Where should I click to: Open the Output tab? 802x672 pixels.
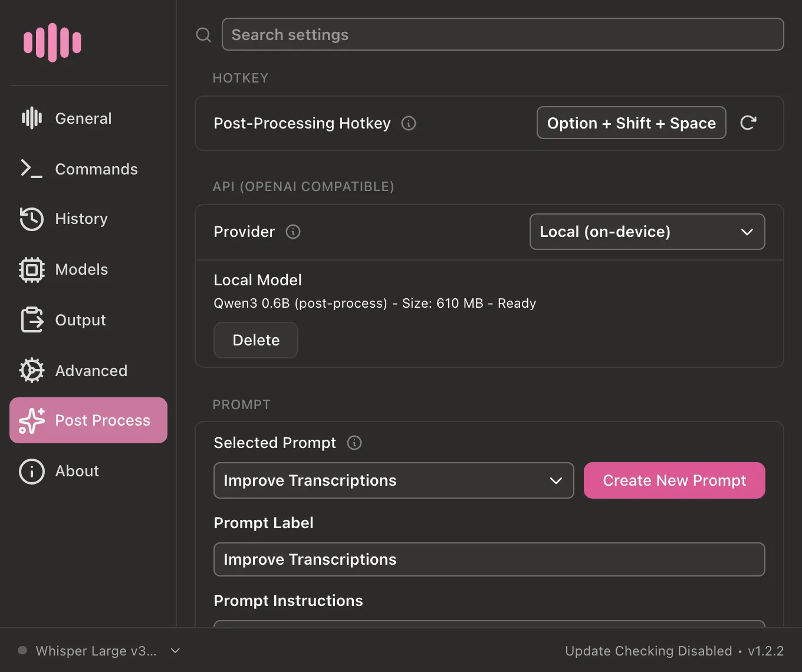coord(88,320)
